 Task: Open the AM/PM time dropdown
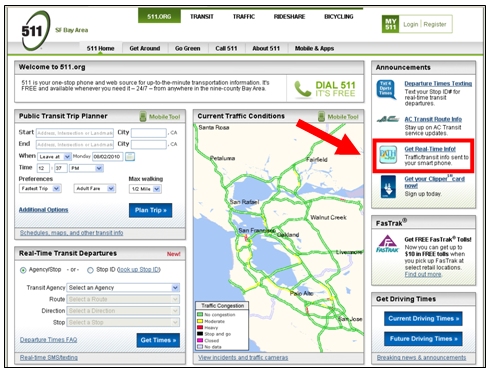tap(86, 168)
